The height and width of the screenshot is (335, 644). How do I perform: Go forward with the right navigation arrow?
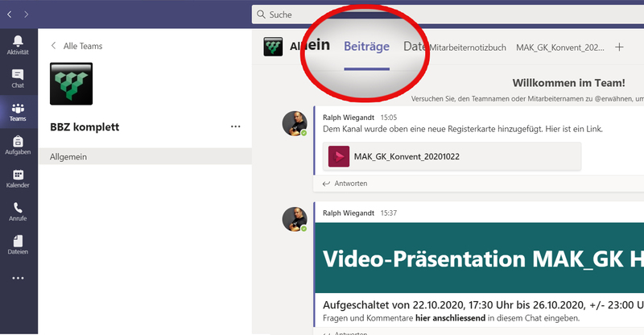click(x=27, y=14)
